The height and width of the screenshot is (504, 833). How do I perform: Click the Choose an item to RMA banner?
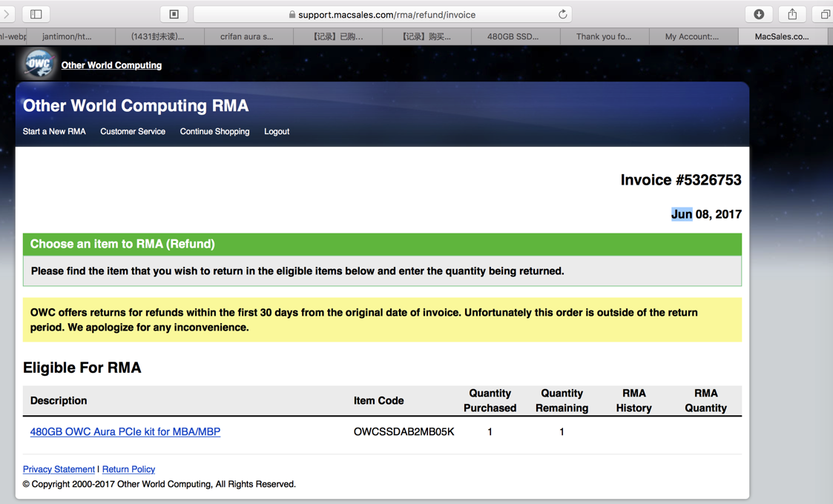tap(383, 245)
